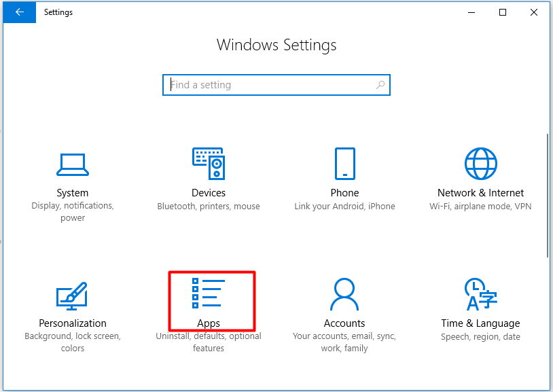553x392 pixels.
Task: Click the Personalization monitor and brush icon
Action: coord(72,294)
